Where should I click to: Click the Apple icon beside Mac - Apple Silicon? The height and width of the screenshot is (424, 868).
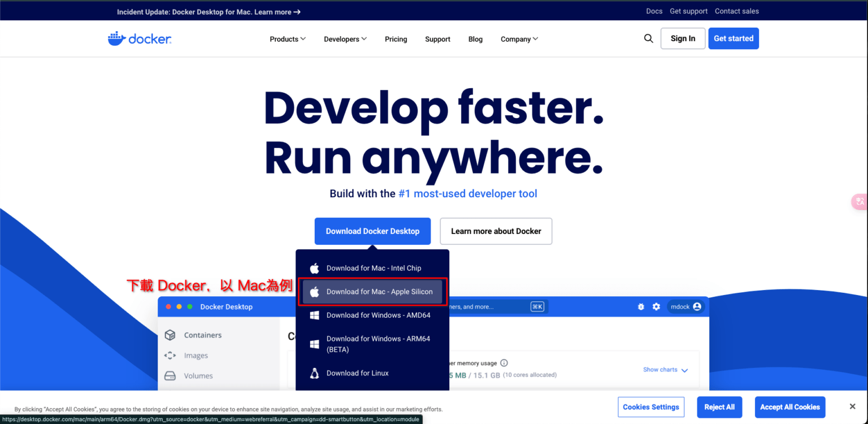[315, 292]
